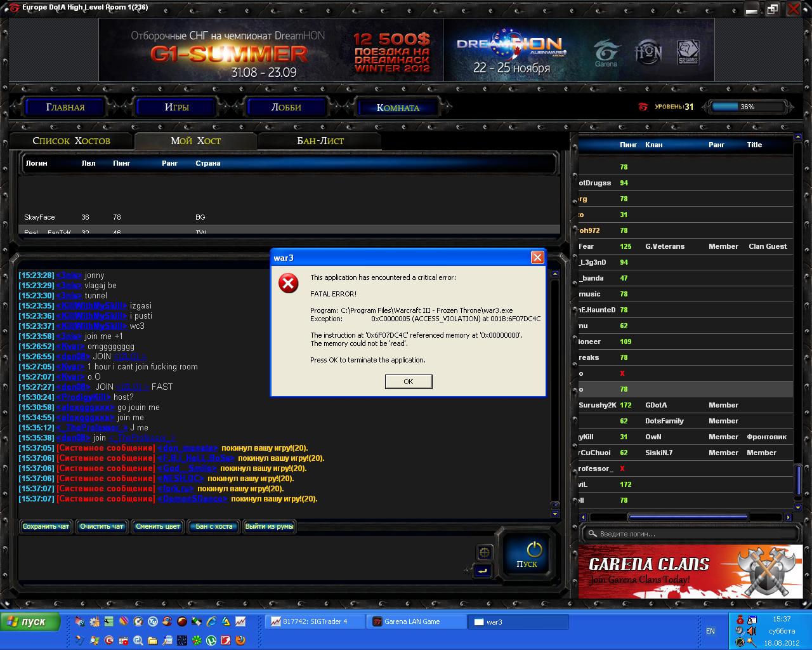
Task: Click the 36% experience progress bar
Action: pos(747,107)
